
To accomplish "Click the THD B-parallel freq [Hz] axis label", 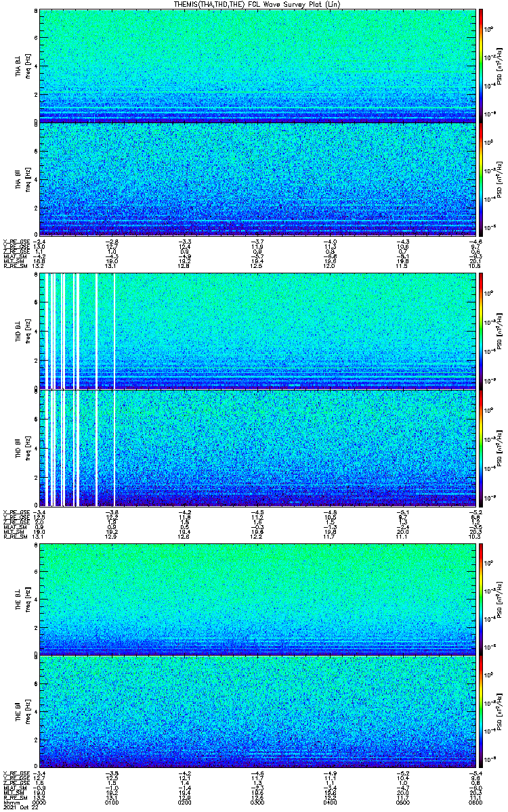I will (27, 447).
